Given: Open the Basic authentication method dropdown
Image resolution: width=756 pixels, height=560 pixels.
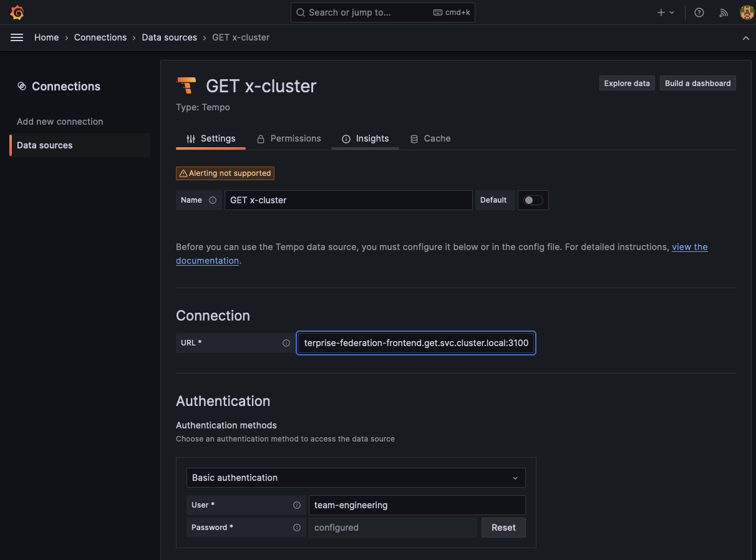Looking at the screenshot, I should [x=356, y=478].
